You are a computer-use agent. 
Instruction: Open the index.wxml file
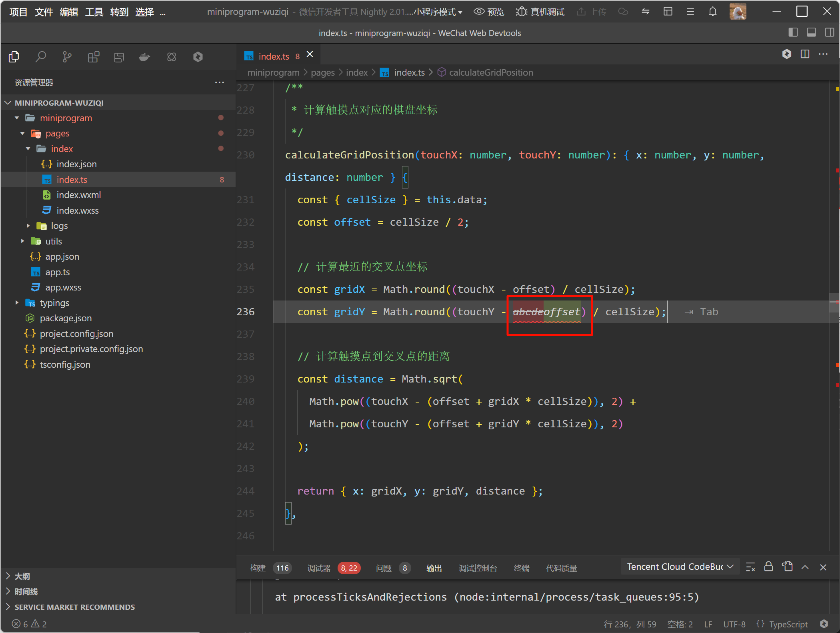click(x=78, y=195)
